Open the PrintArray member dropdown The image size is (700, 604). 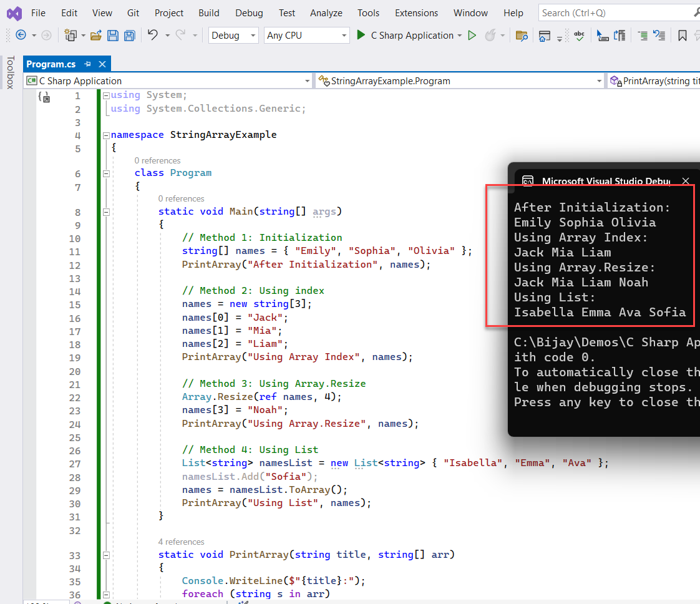[654, 80]
